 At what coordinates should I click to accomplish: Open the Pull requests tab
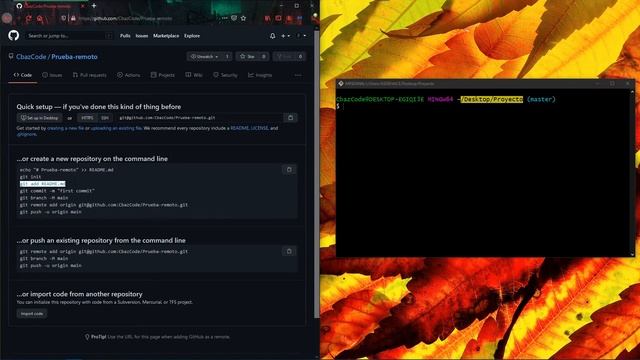tap(89, 75)
